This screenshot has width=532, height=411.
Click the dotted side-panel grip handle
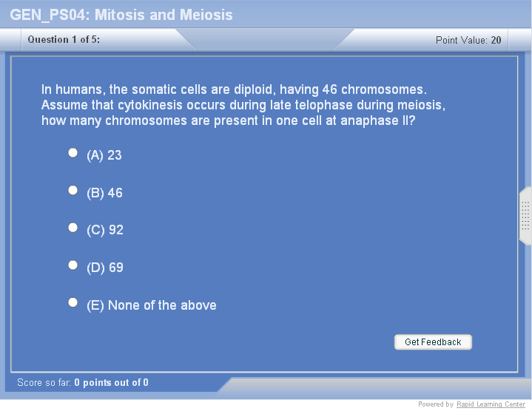tap(525, 216)
